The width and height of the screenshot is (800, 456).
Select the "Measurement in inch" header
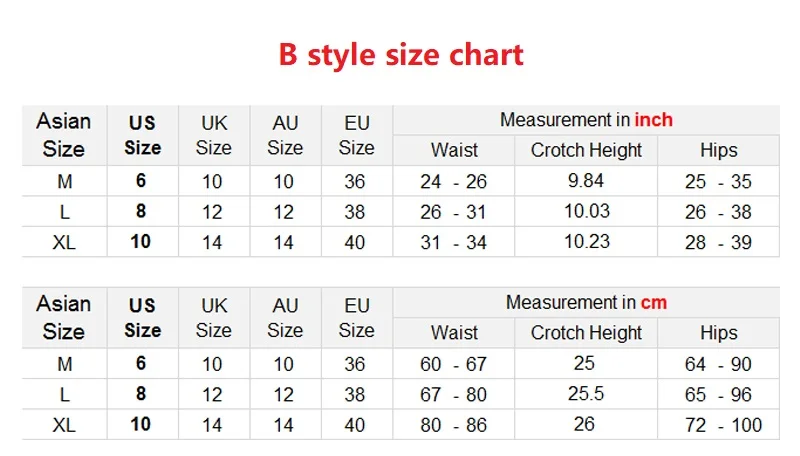(586, 120)
